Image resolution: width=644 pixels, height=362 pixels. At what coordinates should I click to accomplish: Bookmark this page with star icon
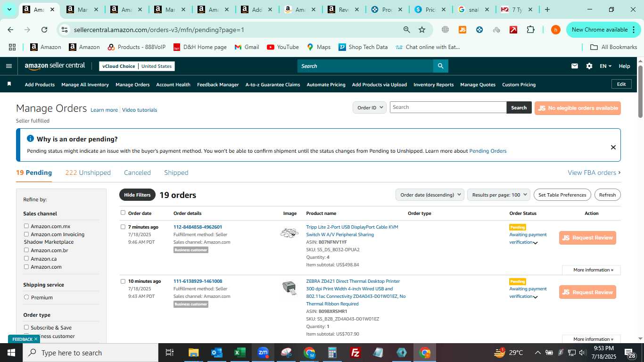pos(422,30)
